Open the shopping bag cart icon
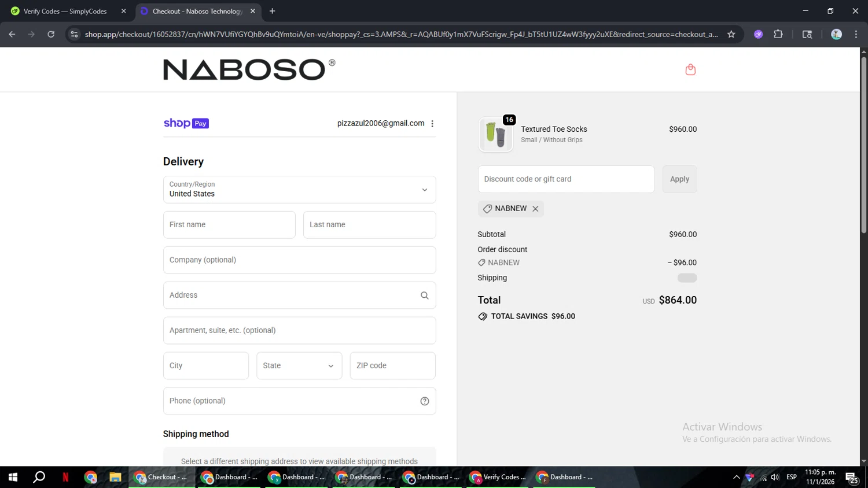The image size is (868, 488). 690,69
